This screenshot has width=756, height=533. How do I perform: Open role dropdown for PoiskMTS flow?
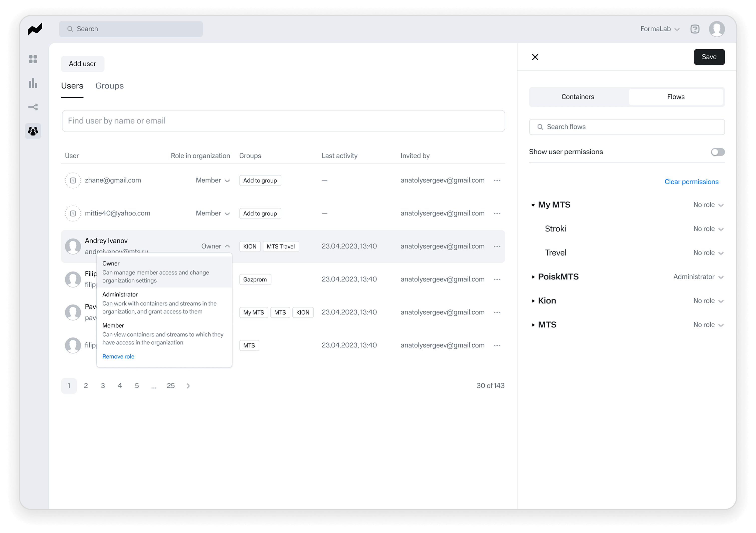698,277
